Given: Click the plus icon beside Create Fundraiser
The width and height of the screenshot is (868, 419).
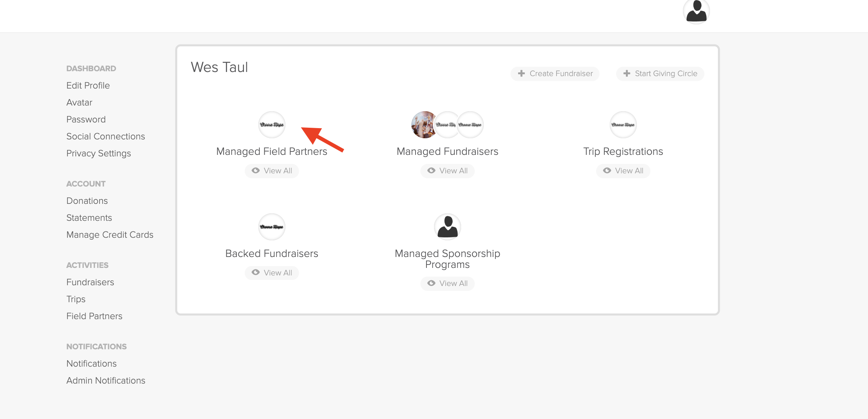Looking at the screenshot, I should (521, 73).
